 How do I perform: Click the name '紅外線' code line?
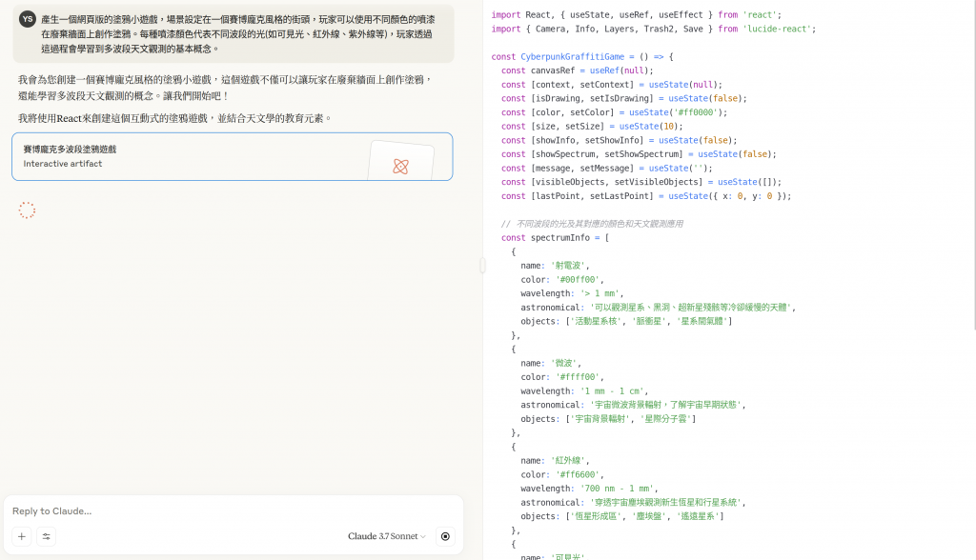coord(555,460)
